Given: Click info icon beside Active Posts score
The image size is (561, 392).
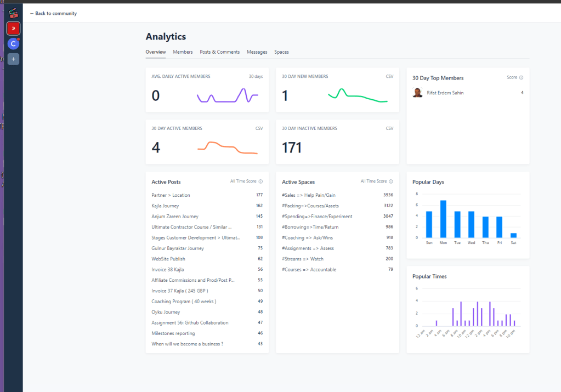Looking at the screenshot, I should [x=260, y=181].
